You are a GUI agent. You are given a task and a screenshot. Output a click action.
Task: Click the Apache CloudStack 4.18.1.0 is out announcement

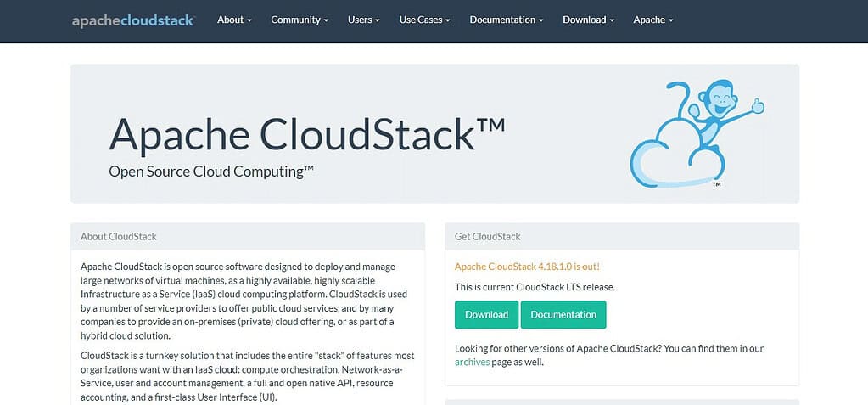(x=527, y=267)
